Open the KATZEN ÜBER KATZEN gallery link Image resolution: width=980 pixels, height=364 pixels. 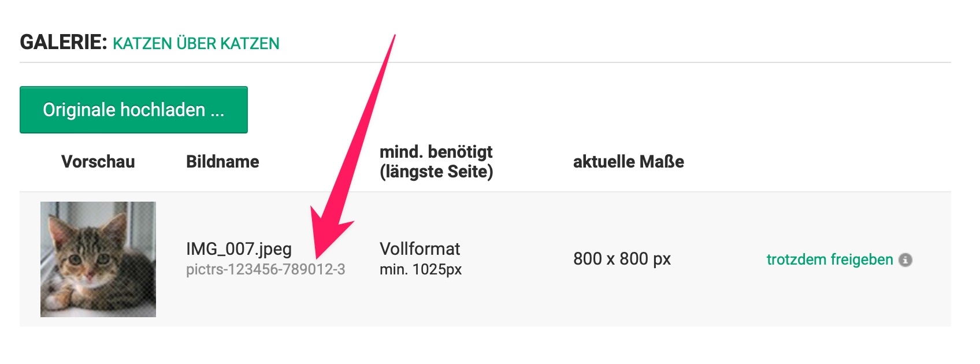[x=196, y=44]
